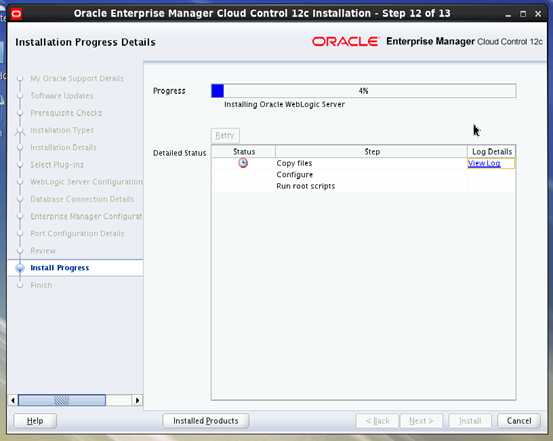The width and height of the screenshot is (553, 441).
Task: Click the 'Copy files' step row
Action: point(364,163)
